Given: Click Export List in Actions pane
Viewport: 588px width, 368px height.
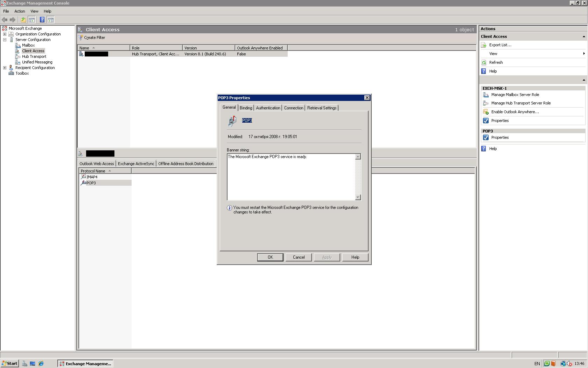Looking at the screenshot, I should 500,45.
